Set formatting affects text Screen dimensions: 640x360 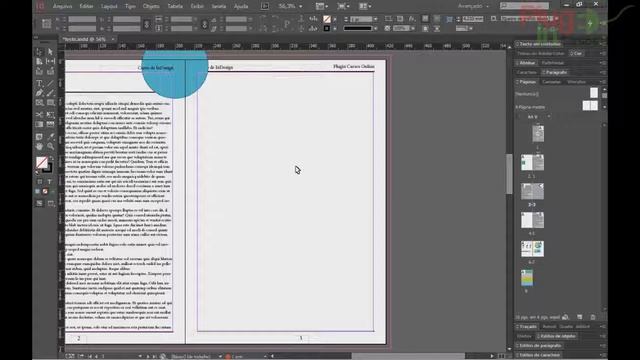[49, 182]
